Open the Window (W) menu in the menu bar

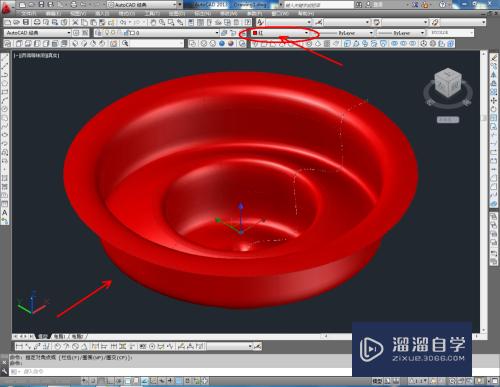pyautogui.click(x=279, y=14)
